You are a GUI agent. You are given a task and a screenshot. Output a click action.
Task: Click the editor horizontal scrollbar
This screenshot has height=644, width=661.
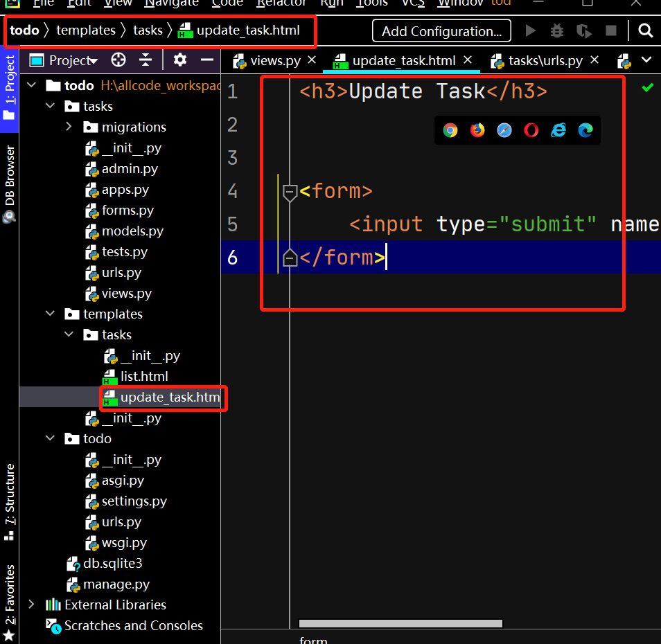tap(400, 623)
